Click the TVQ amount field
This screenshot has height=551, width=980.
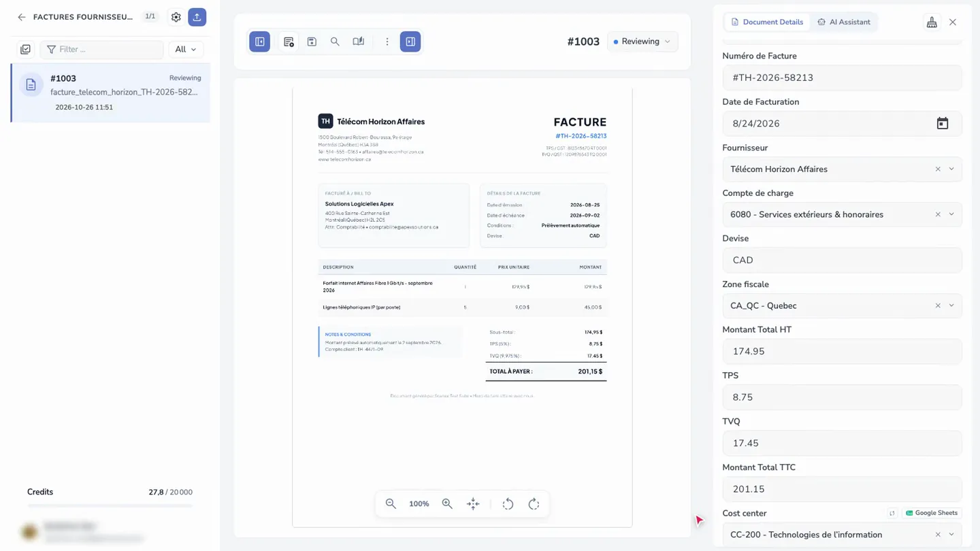(842, 443)
